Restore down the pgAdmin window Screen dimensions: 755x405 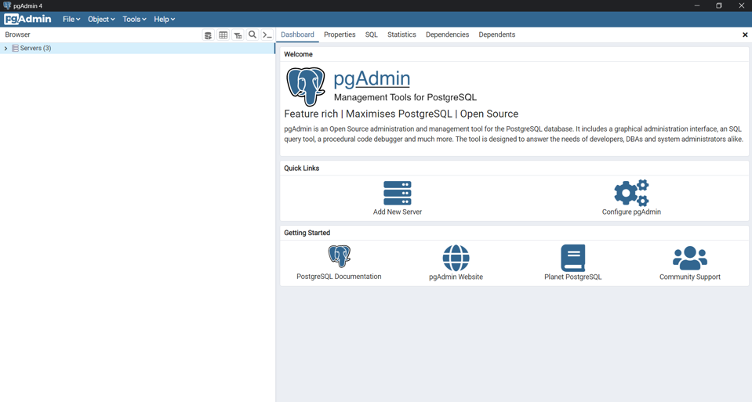coord(719,6)
